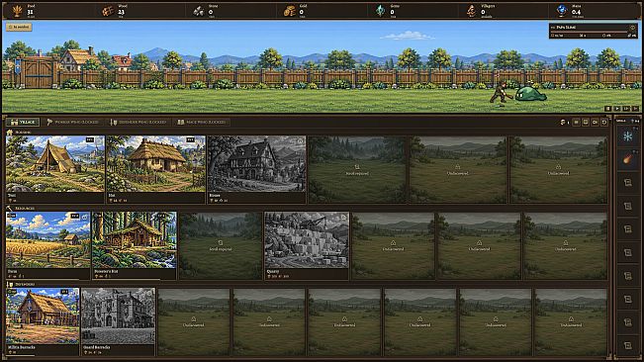The height and width of the screenshot is (362, 644).
Task: Click the Defenders section shield icon
Action: (x=10, y=284)
